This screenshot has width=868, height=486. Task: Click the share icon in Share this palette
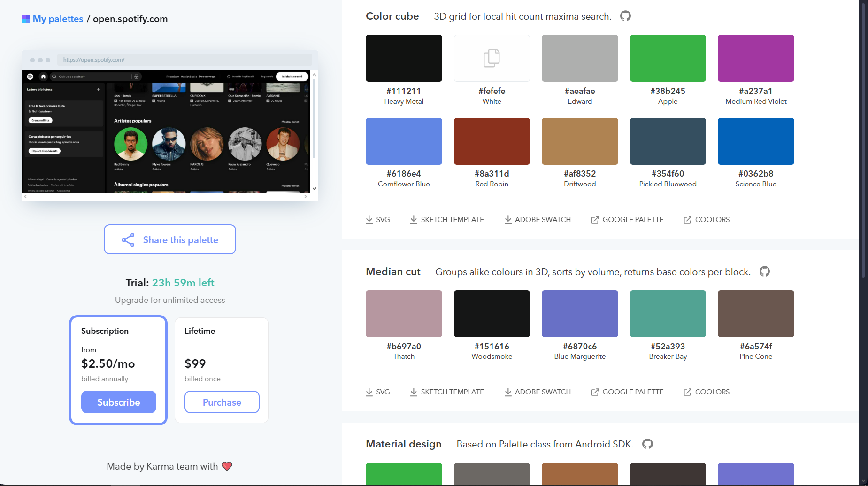tap(128, 240)
